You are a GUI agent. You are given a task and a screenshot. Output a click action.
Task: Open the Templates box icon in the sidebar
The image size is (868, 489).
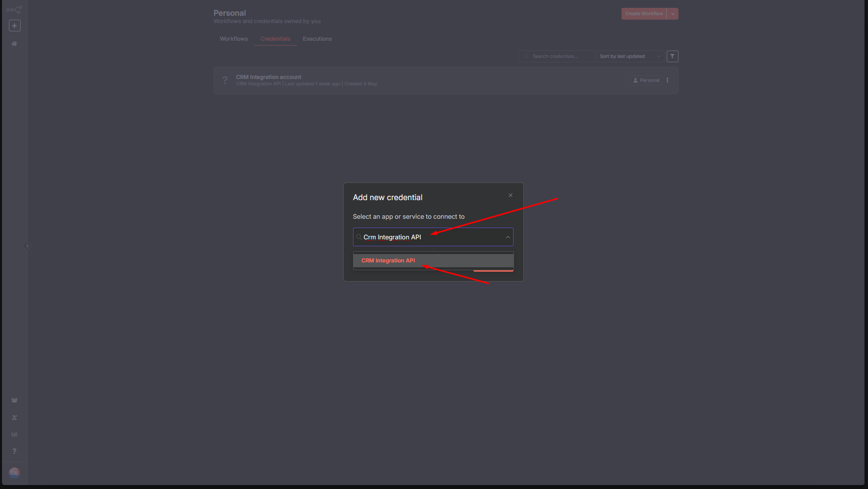click(x=14, y=401)
